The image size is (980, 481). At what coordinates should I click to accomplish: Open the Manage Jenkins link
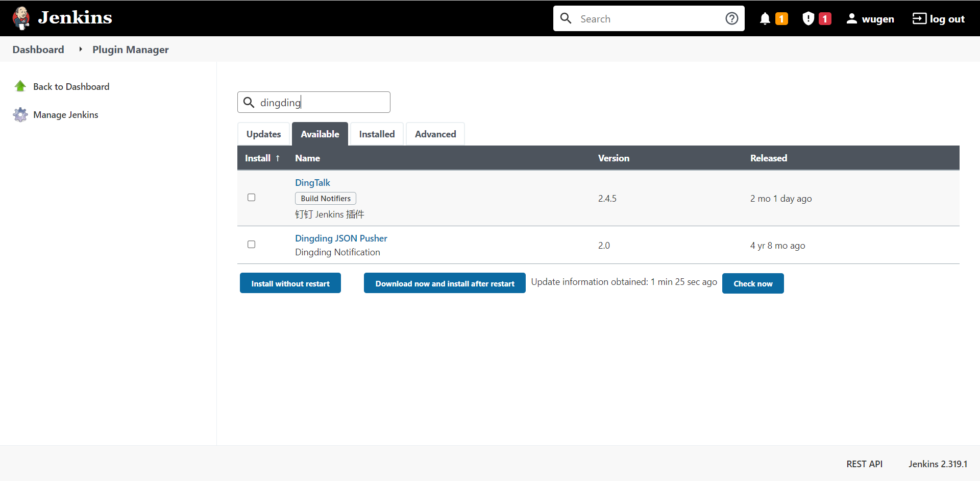click(66, 114)
